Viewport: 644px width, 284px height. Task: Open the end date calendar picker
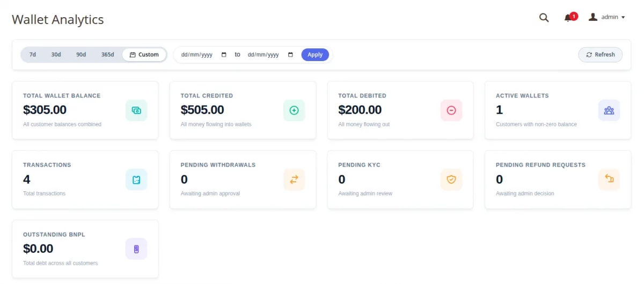(x=291, y=55)
